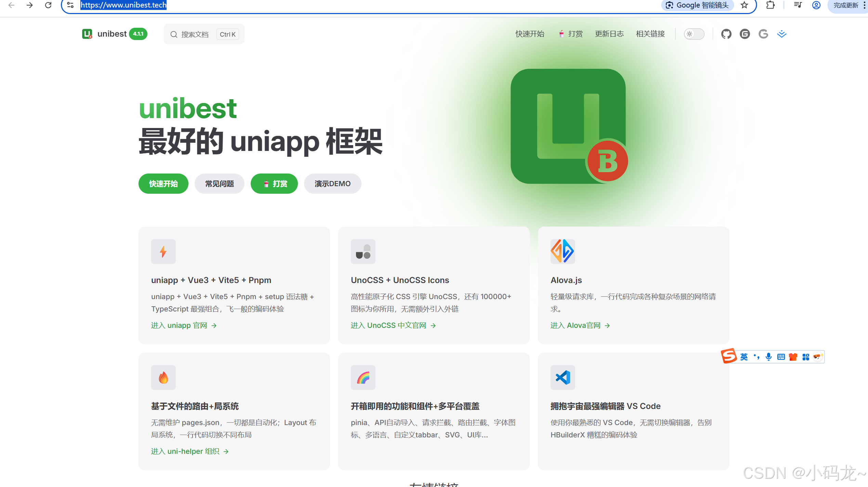Click the Sogou input voice microphone icon
This screenshot has width=868, height=487.
click(768, 357)
